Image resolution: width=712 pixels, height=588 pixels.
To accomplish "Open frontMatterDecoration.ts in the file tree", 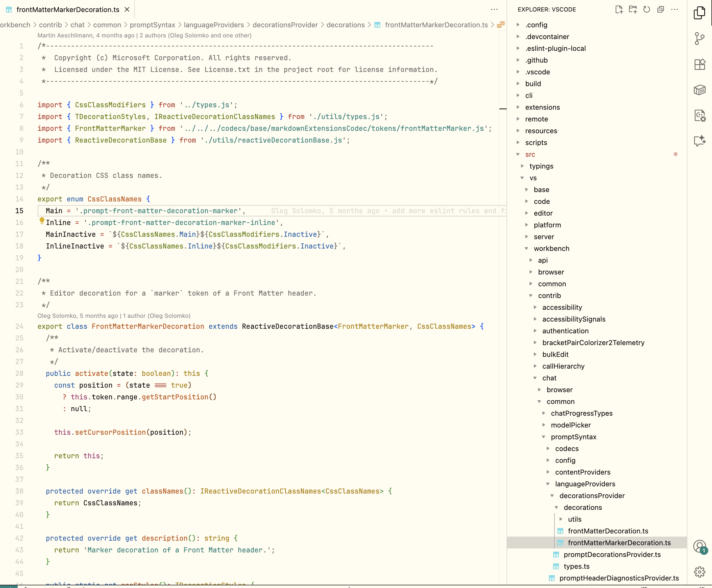I will click(608, 531).
